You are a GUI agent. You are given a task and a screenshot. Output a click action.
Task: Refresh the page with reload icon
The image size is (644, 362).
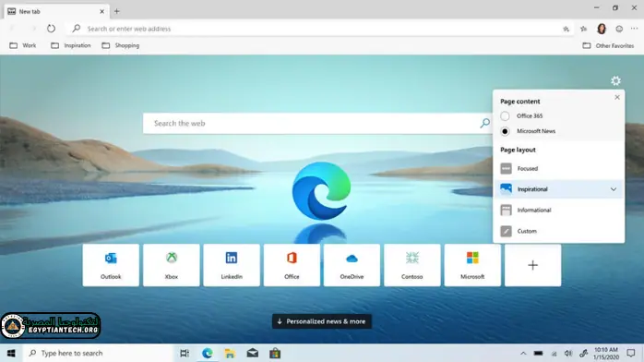click(51, 29)
